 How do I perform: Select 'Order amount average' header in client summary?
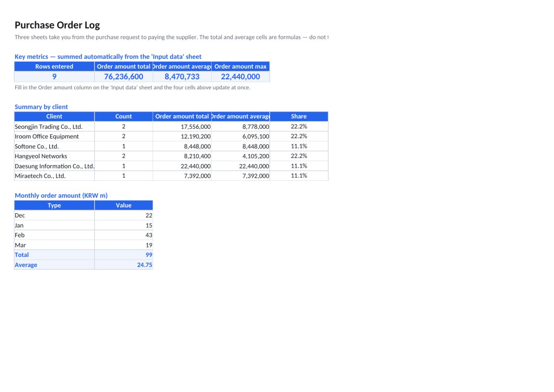(240, 117)
